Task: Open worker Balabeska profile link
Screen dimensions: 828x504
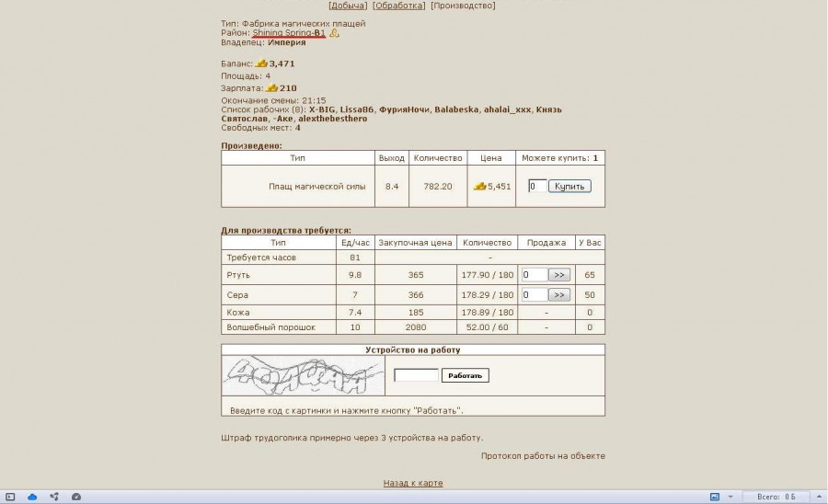Action: coord(456,109)
